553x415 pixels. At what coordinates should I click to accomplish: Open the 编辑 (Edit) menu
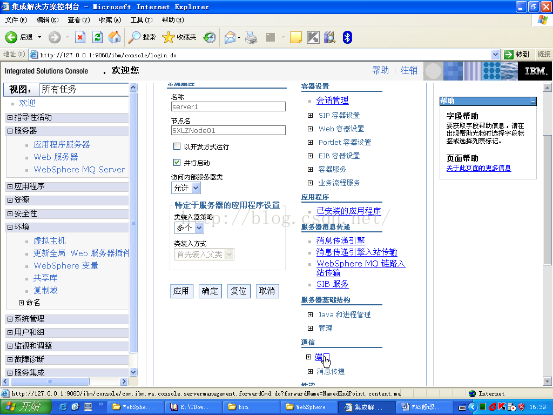[x=47, y=20]
